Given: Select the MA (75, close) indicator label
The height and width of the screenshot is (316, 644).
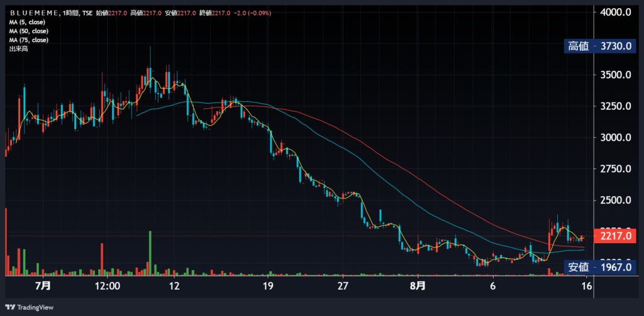Looking at the screenshot, I should (29, 40).
